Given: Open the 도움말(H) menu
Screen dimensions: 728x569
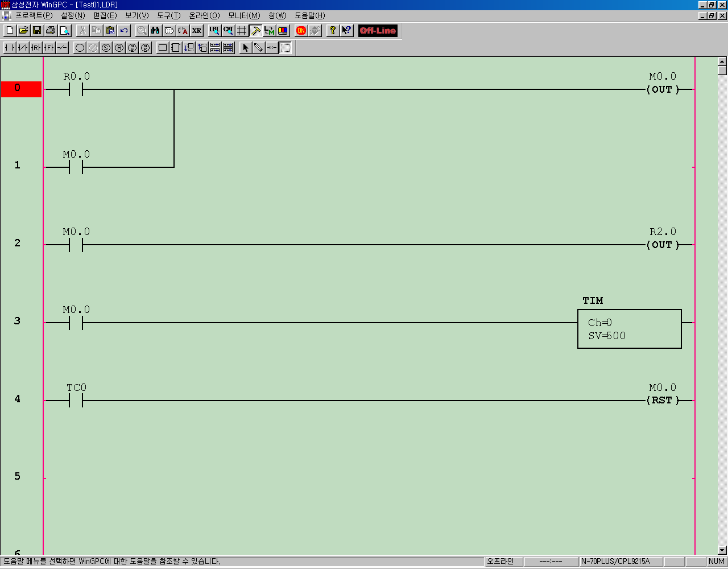Looking at the screenshot, I should 309,15.
